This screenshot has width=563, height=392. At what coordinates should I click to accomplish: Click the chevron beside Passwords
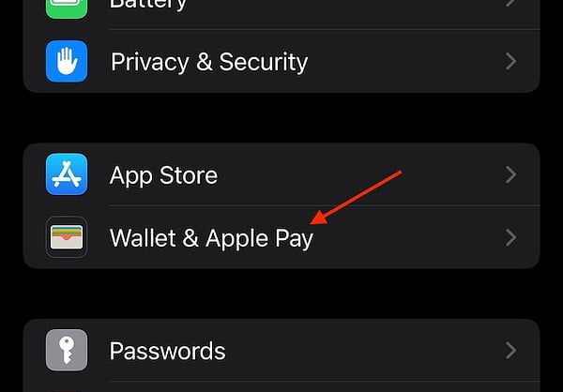click(511, 351)
